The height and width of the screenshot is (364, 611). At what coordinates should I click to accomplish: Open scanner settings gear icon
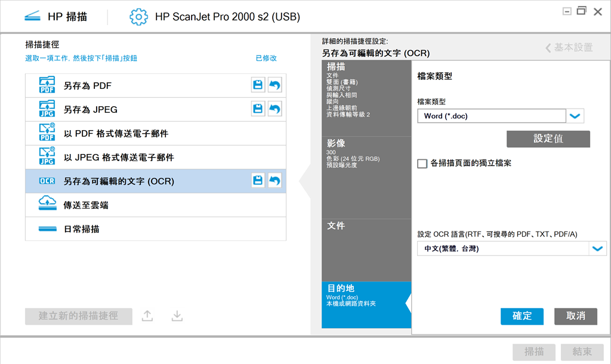click(x=138, y=17)
